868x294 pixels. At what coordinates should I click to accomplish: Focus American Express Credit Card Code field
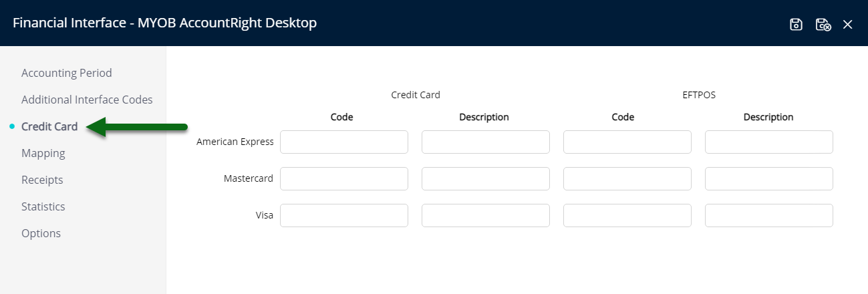tap(344, 142)
